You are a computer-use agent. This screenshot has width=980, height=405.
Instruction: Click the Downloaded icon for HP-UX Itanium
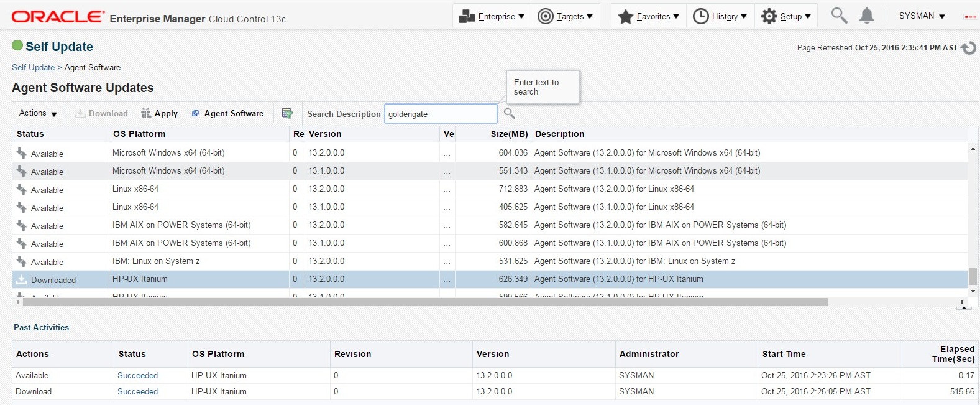tap(21, 279)
